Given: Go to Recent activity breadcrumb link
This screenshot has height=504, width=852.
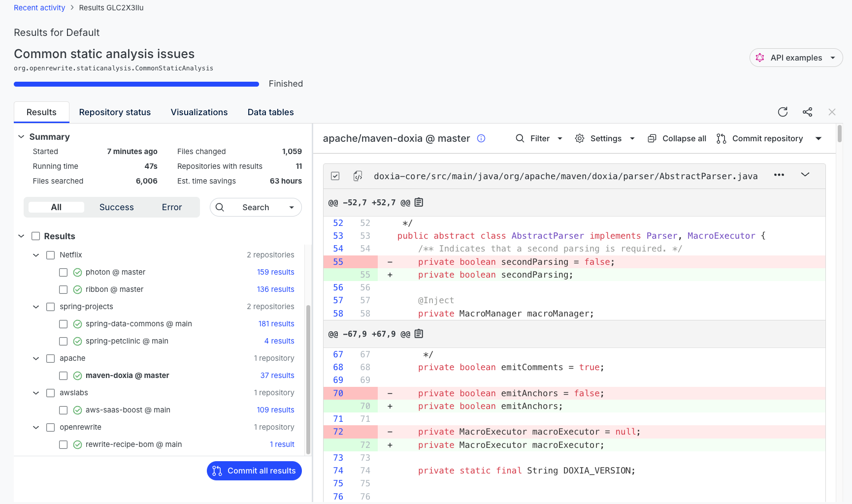Looking at the screenshot, I should tap(39, 8).
